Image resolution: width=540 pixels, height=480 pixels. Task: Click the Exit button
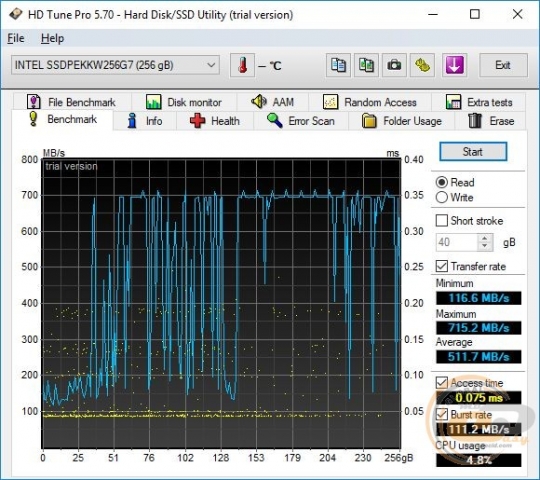(x=503, y=65)
